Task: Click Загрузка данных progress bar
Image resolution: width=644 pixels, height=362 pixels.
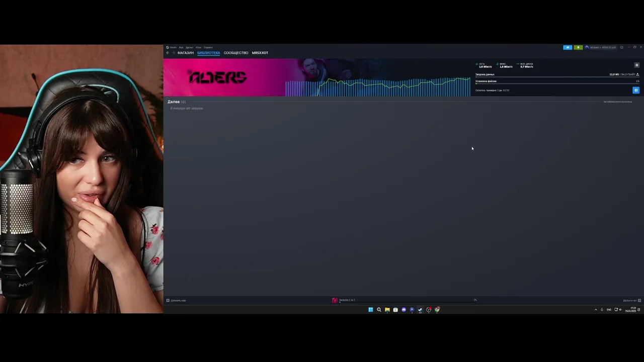Action: tap(557, 77)
